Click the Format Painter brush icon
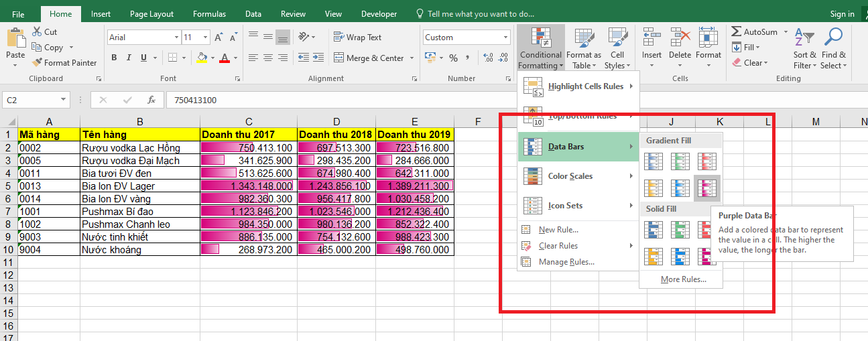The image size is (868, 341). (x=37, y=63)
